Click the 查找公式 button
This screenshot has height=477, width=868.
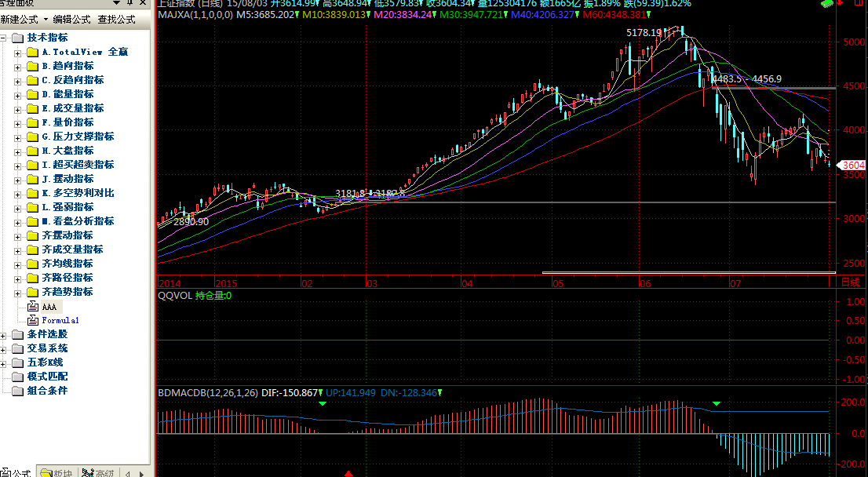coord(116,19)
